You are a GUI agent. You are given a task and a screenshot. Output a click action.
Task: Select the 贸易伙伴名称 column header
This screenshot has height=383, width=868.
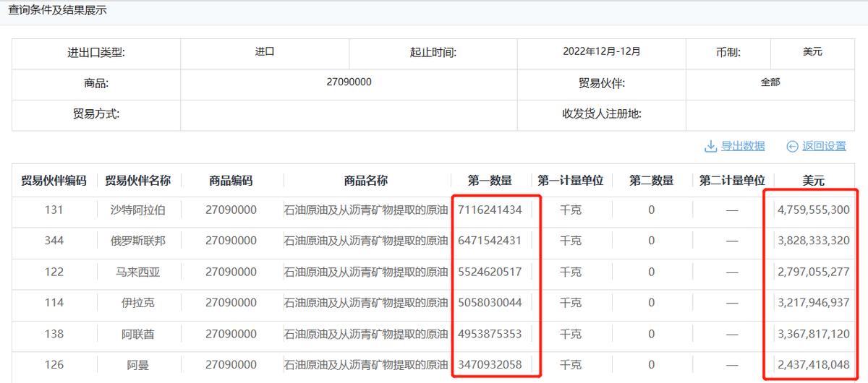137,181
